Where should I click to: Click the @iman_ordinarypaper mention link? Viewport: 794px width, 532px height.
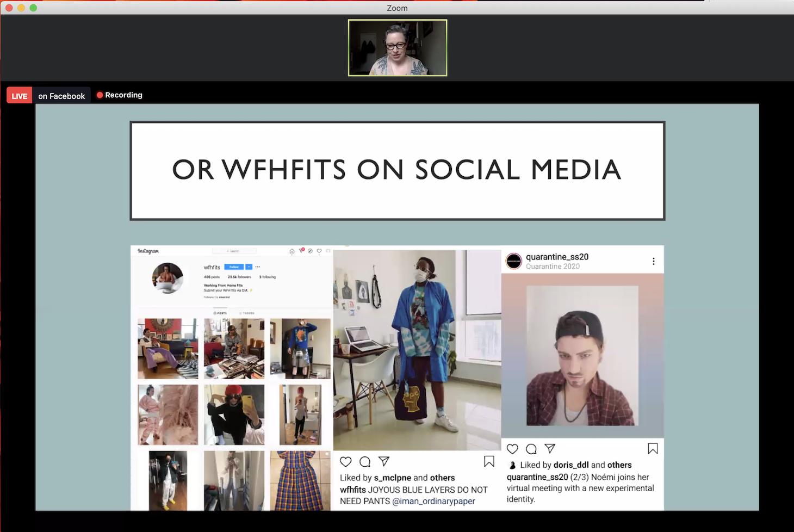(433, 501)
